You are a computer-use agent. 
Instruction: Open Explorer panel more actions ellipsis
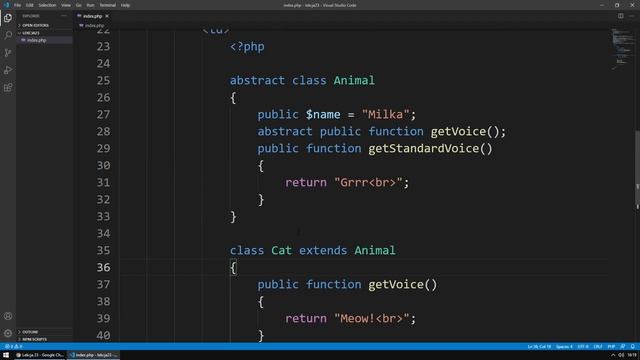click(64, 16)
